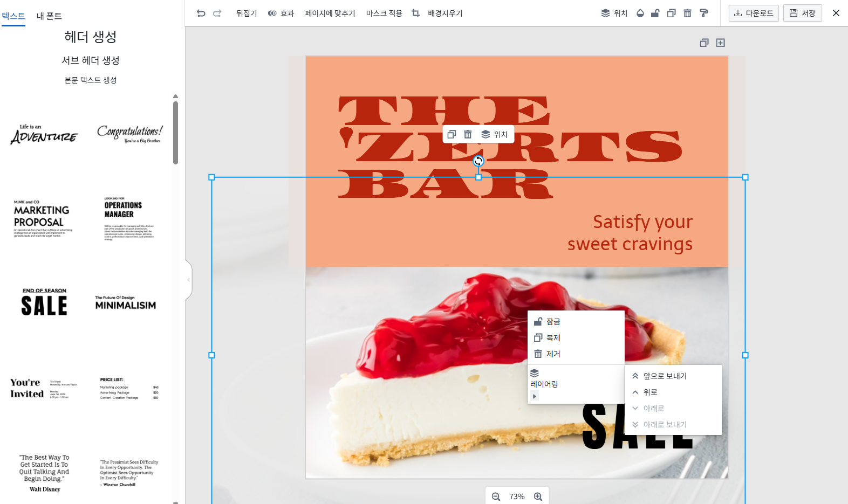Viewport: 848px width, 504px height.
Task: Add a header with 헤더 생성
Action: click(91, 37)
